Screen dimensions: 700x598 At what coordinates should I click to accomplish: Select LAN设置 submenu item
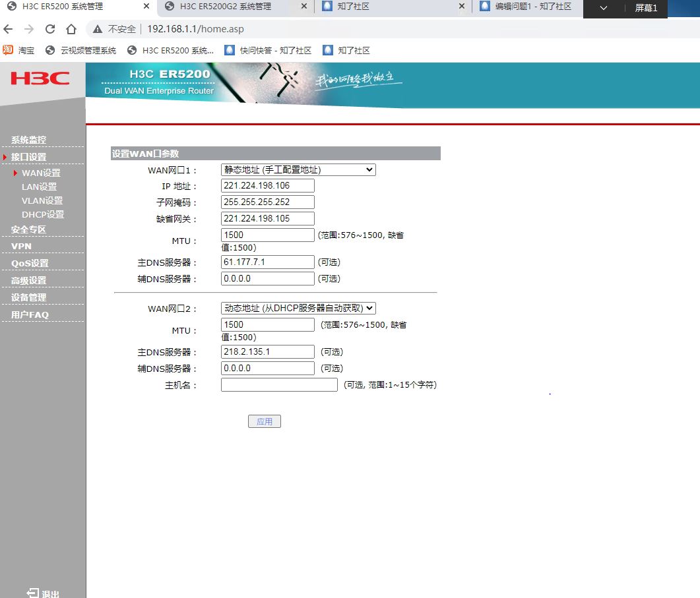[x=40, y=187]
